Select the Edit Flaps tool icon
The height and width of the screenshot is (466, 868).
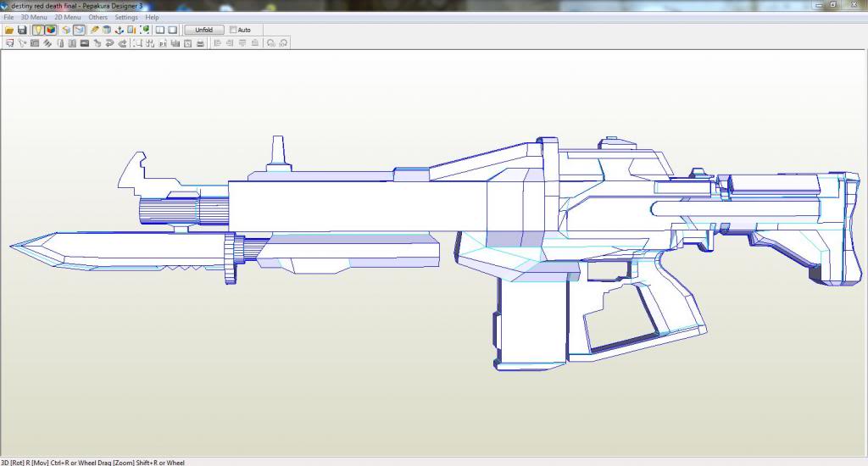tap(47, 43)
